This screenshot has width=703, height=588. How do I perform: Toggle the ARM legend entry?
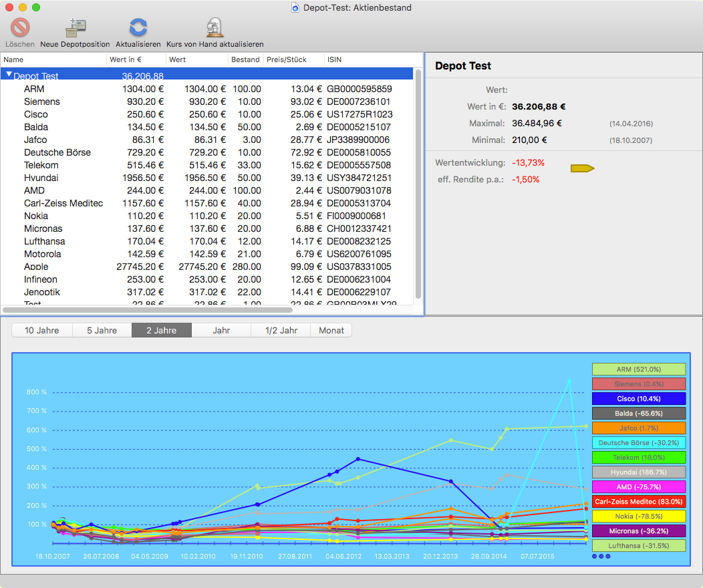(x=638, y=370)
